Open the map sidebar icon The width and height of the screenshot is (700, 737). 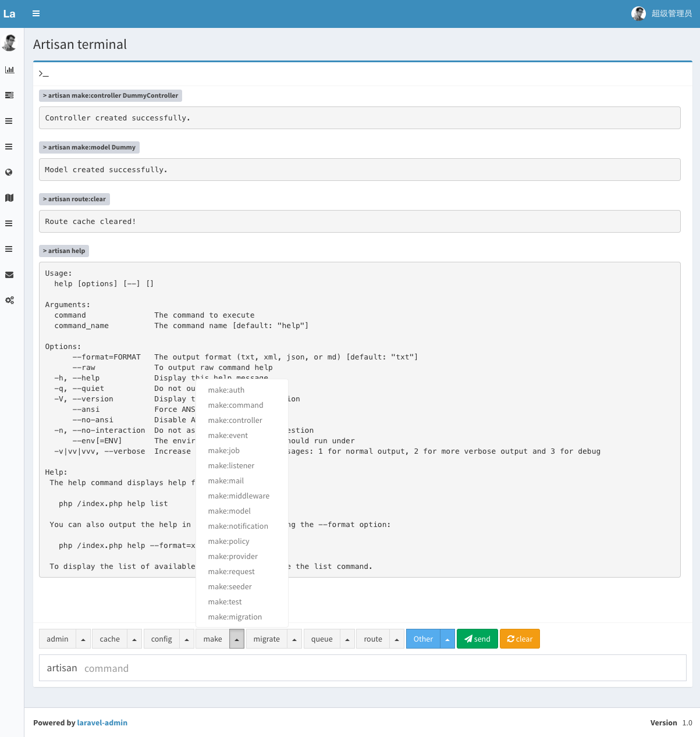point(9,198)
